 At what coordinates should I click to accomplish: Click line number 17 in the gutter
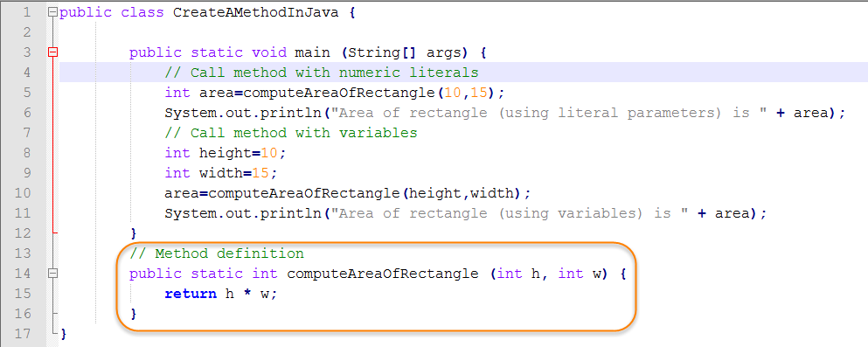(x=24, y=334)
